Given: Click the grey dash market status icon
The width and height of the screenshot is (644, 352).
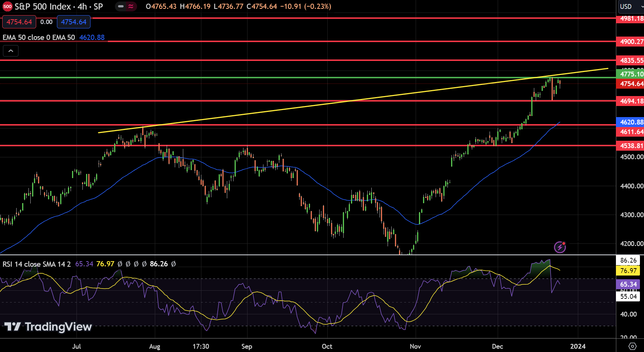Looking at the screenshot, I should click(x=121, y=6).
